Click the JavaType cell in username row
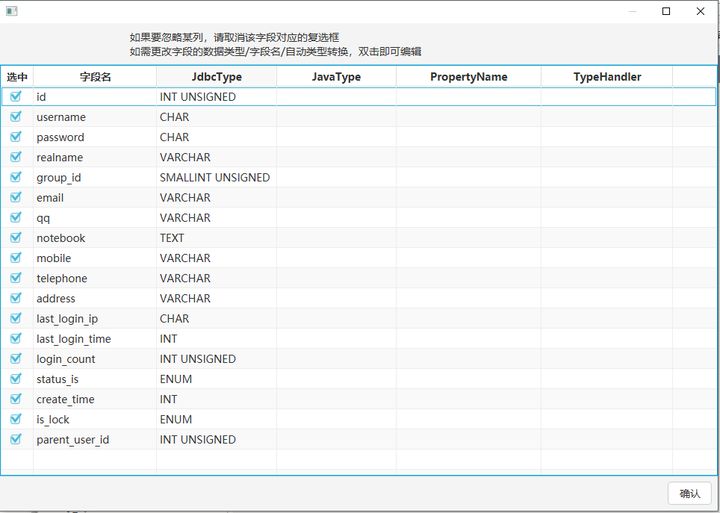The image size is (720, 513). pos(336,117)
